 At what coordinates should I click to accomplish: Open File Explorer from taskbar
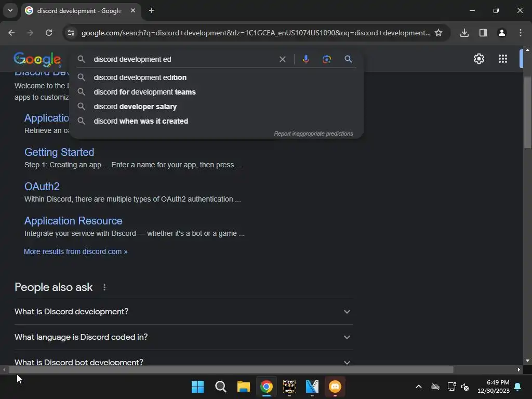243,387
